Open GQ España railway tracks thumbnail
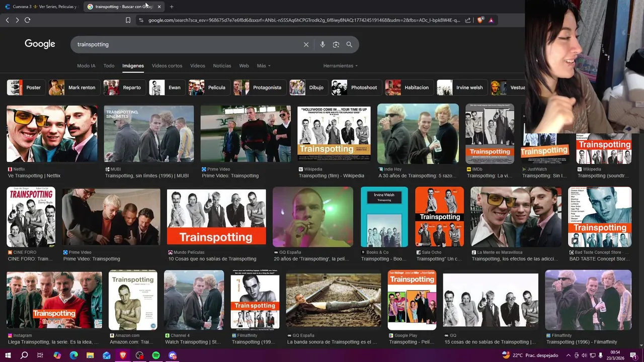644x362 pixels. click(x=334, y=300)
